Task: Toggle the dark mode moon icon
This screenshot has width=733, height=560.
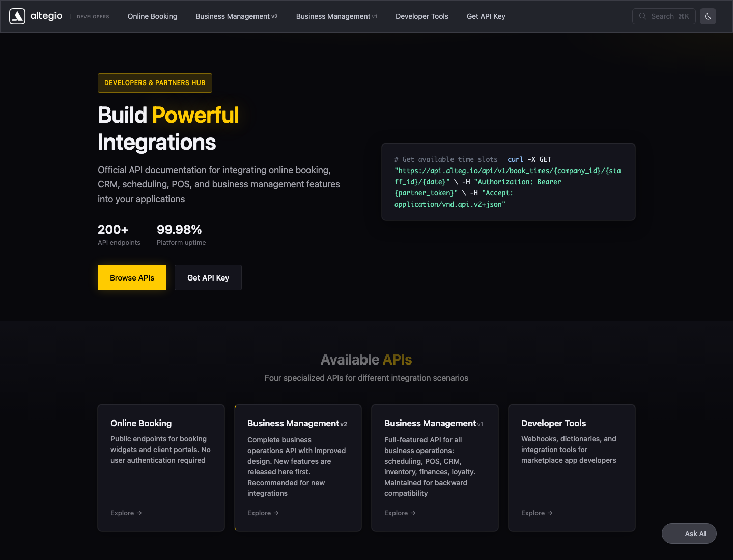Action: pos(708,16)
